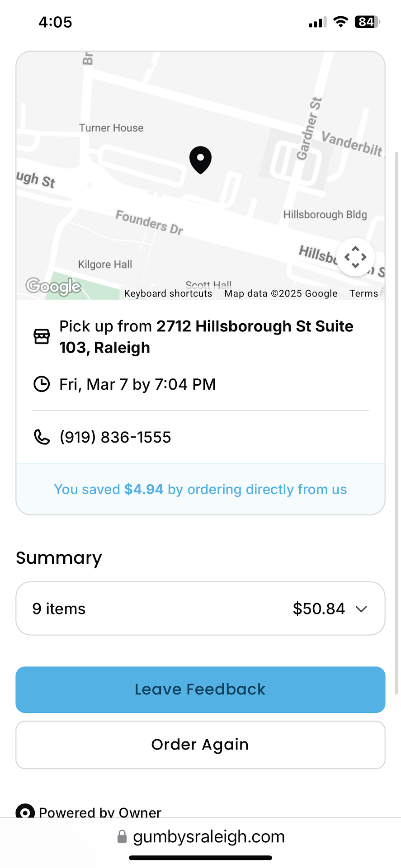Screen dimensions: 401x868
Task: Tap the Order Again button
Action: (200, 745)
